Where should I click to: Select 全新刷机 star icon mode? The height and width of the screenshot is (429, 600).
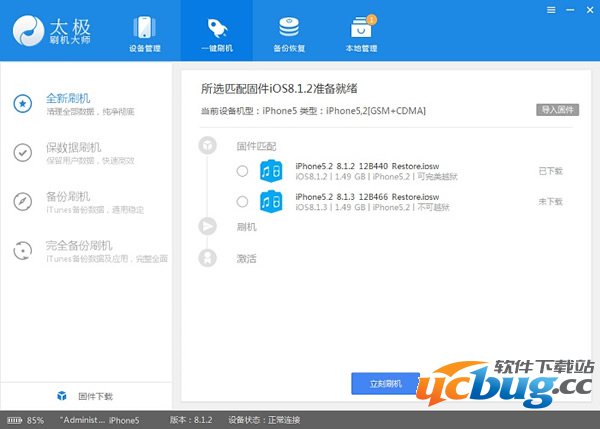tap(23, 104)
